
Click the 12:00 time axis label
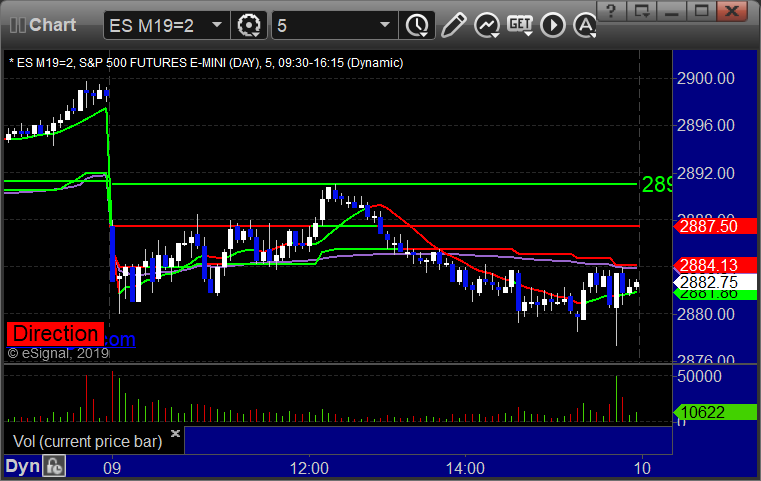(309, 468)
